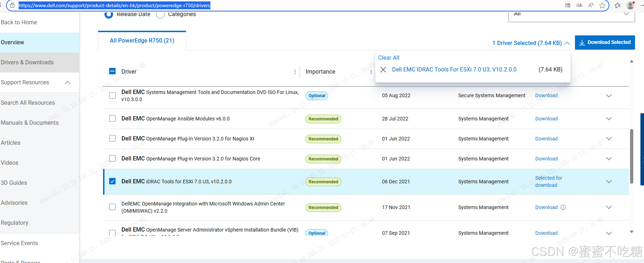This screenshot has height=263, width=644.
Task: Click Selected for download on iDRAC row
Action: pyautogui.click(x=548, y=182)
